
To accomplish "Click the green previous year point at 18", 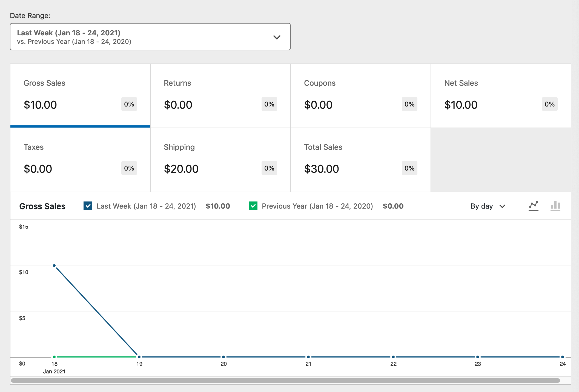I will tap(54, 357).
